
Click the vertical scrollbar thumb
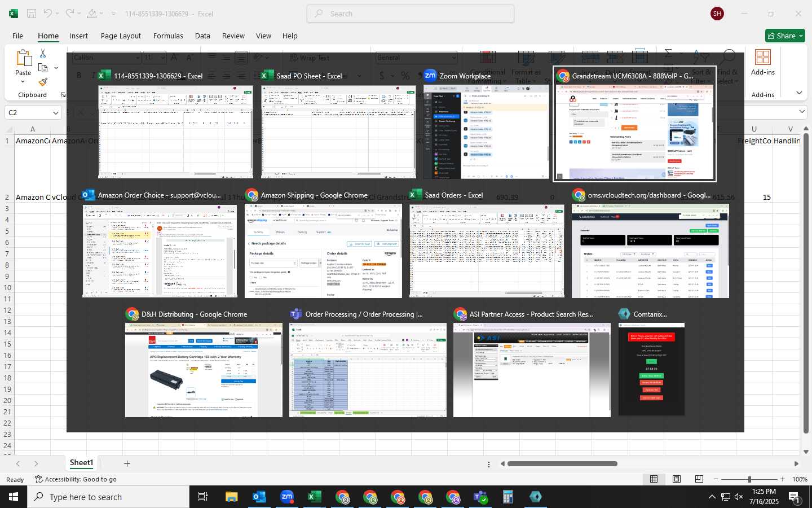[806, 282]
